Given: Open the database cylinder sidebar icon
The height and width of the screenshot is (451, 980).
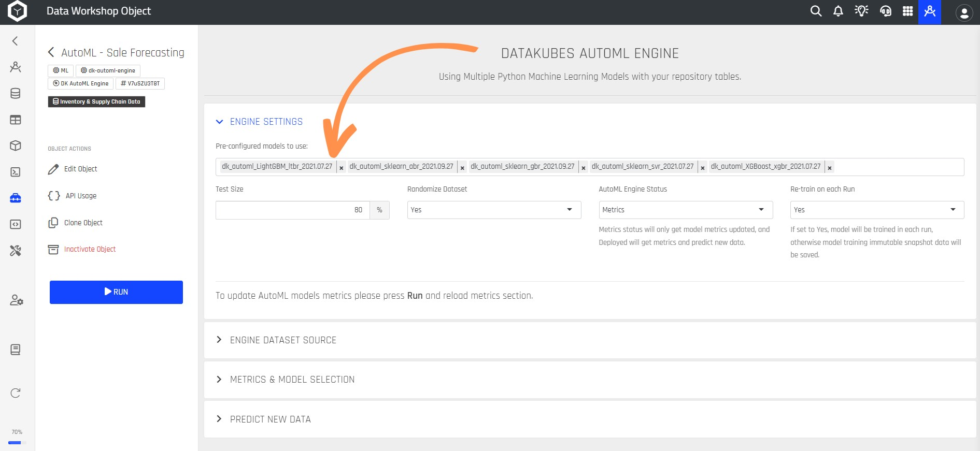Looking at the screenshot, I should click(16, 93).
